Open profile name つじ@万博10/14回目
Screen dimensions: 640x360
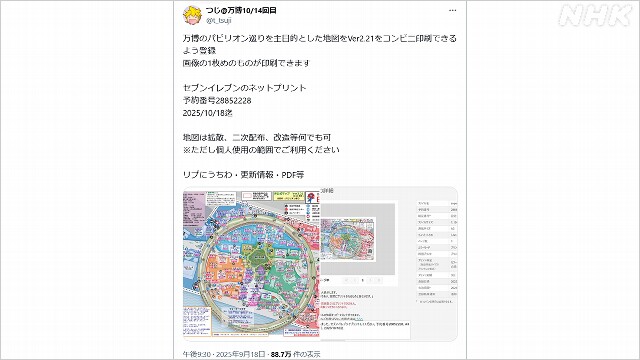click(241, 10)
